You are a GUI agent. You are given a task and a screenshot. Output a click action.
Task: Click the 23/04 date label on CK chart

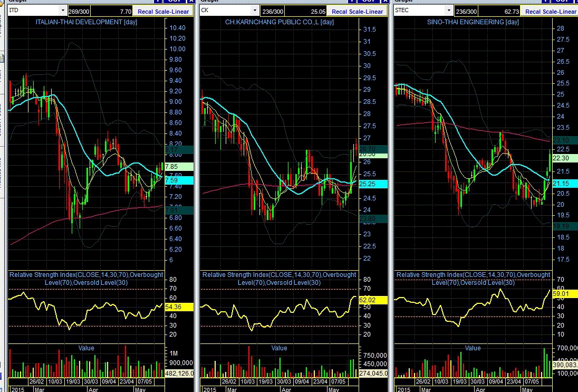[x=320, y=381]
